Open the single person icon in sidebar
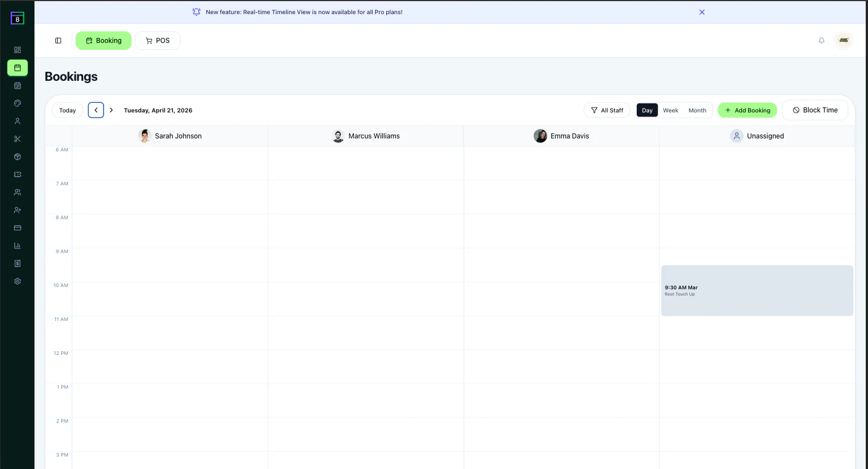This screenshot has height=469, width=868. click(x=18, y=121)
